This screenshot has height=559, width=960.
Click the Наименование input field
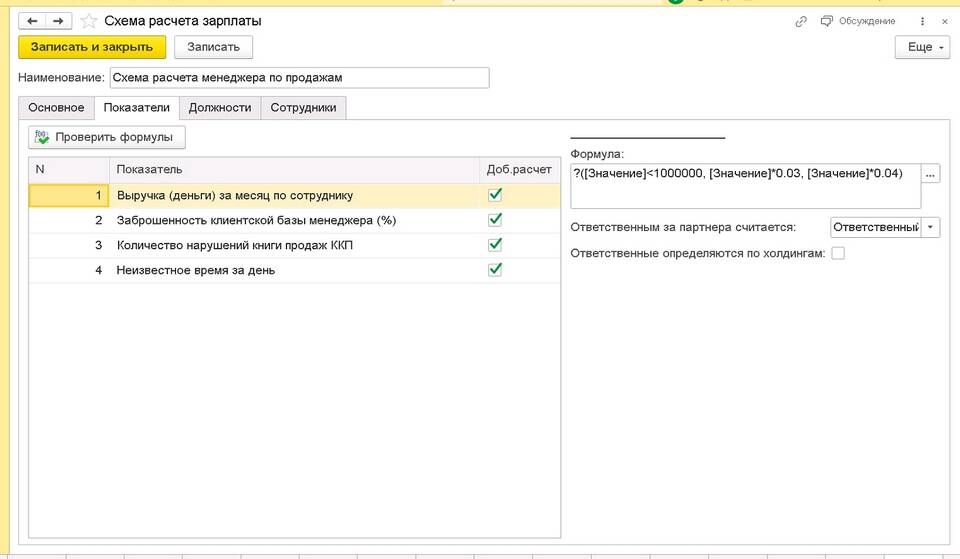point(299,78)
